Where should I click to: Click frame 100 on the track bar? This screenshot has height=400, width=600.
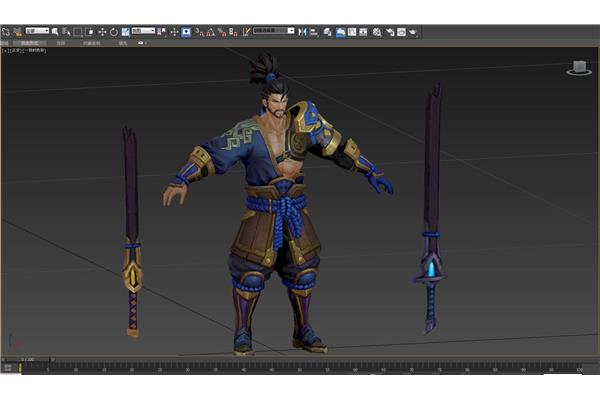click(x=579, y=369)
